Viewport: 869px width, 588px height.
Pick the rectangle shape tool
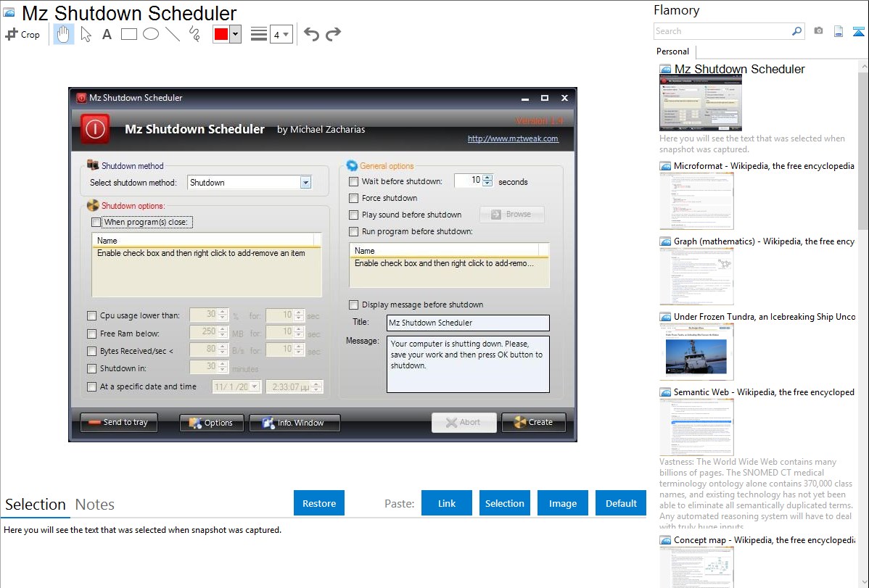[128, 34]
